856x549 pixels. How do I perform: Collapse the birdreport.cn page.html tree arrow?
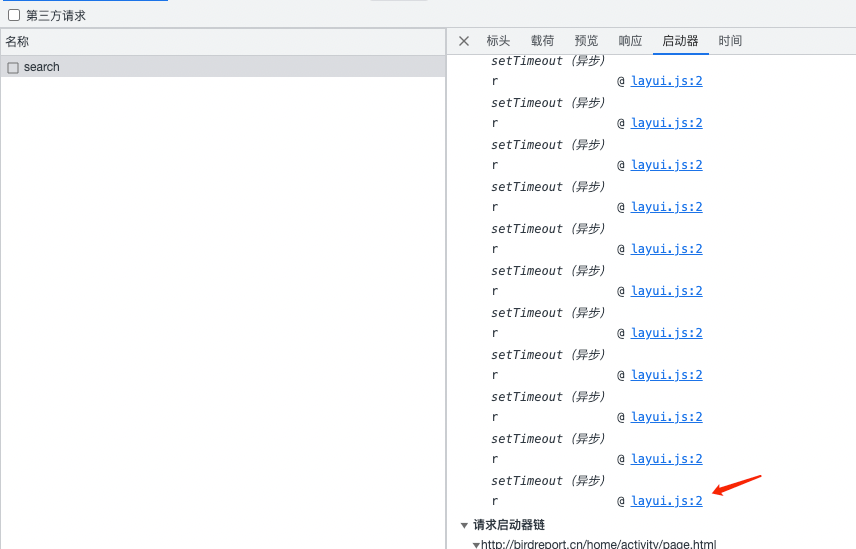tap(476, 545)
